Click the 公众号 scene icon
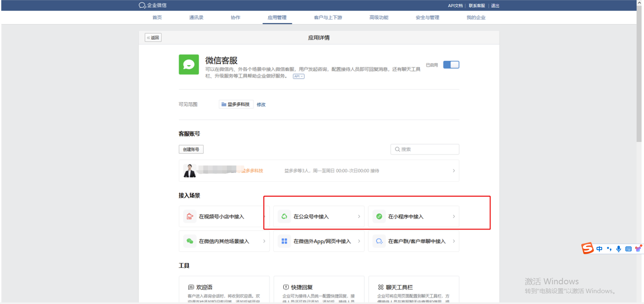The image size is (644, 304). coord(284,217)
